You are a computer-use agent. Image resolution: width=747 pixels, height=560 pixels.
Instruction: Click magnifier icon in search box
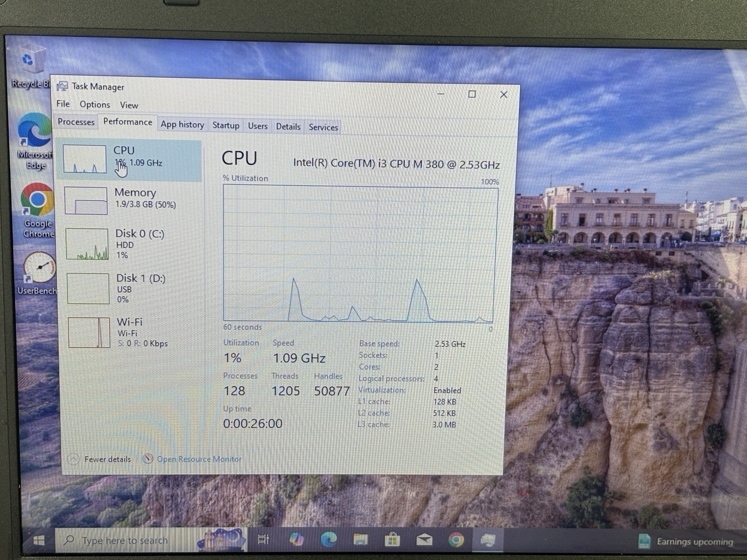click(x=69, y=540)
